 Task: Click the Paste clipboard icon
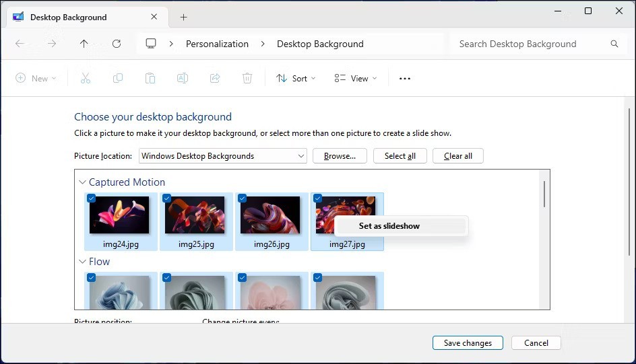(x=150, y=79)
